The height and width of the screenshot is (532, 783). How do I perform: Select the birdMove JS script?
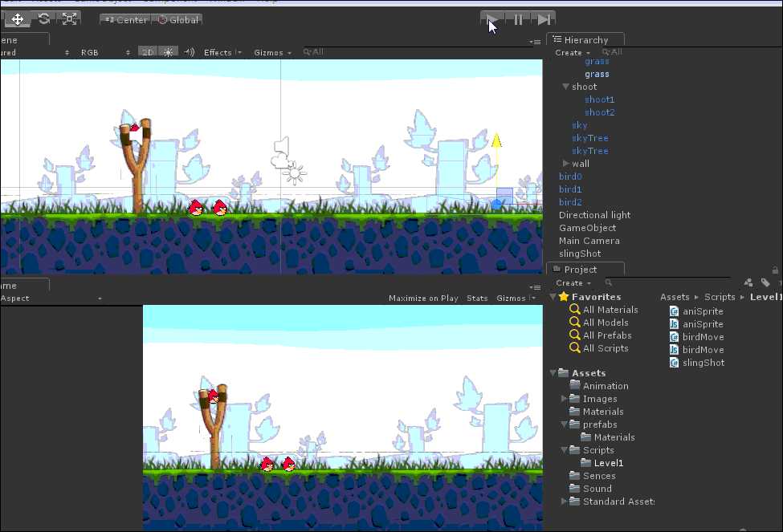(696, 349)
